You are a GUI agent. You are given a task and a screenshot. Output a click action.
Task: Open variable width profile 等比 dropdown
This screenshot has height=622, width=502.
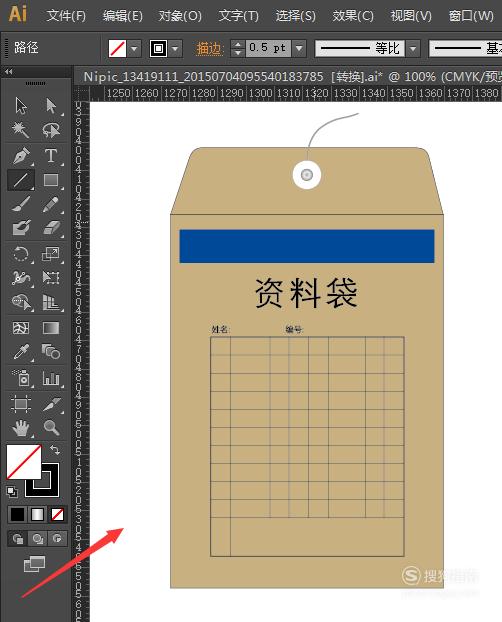point(413,49)
